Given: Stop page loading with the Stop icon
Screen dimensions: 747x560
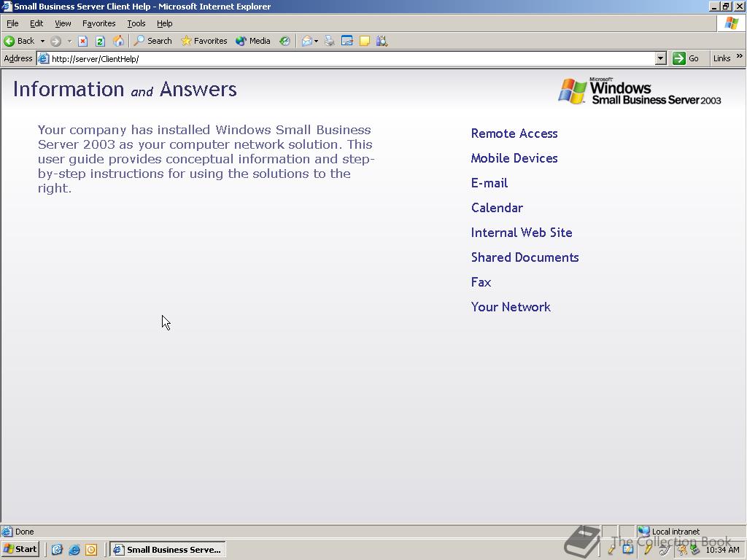Looking at the screenshot, I should 83,41.
